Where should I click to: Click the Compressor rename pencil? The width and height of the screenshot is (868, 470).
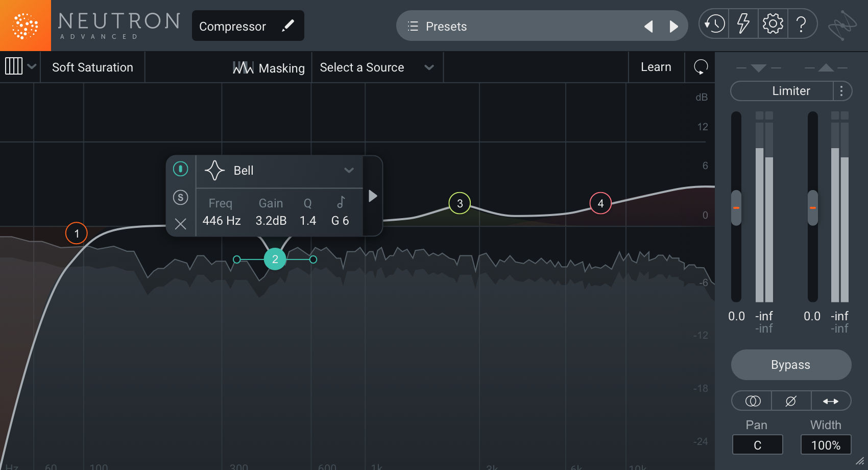point(288,25)
